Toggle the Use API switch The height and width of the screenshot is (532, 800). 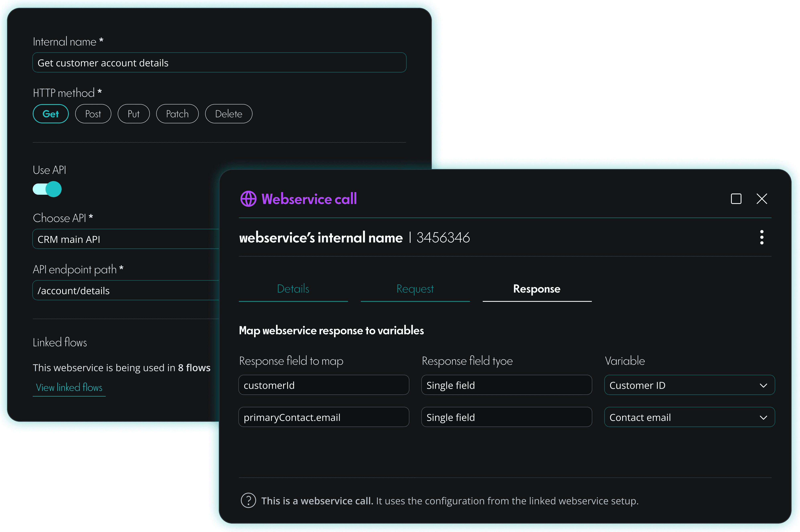[x=47, y=189]
